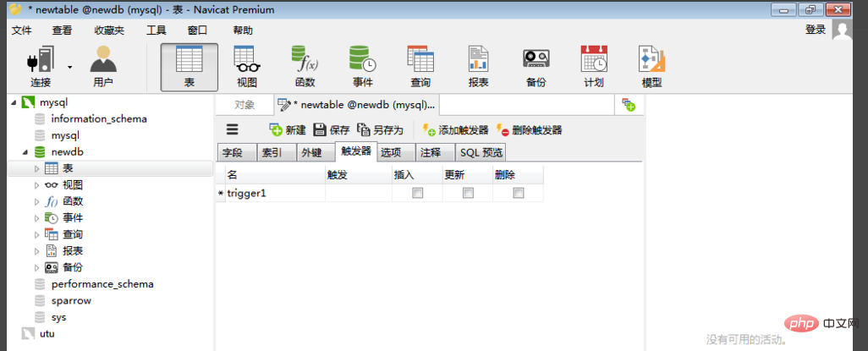Enable 删除 checkbox for trigger1
This screenshot has height=351, width=868.
point(519,193)
